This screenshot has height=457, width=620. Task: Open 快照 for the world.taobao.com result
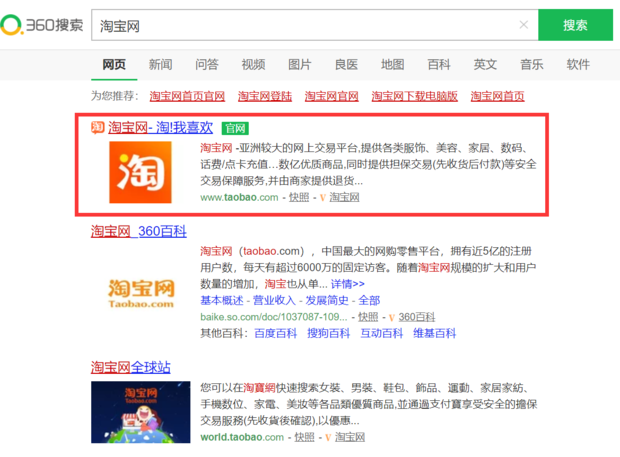coord(304,437)
